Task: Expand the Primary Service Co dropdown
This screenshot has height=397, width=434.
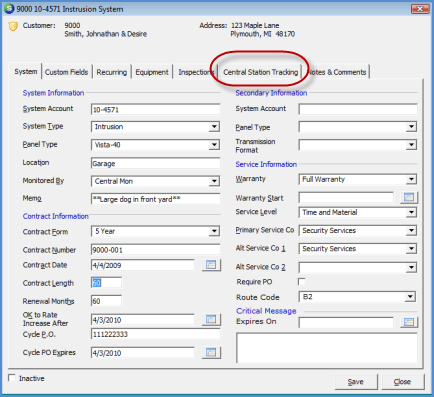Action: coord(412,230)
